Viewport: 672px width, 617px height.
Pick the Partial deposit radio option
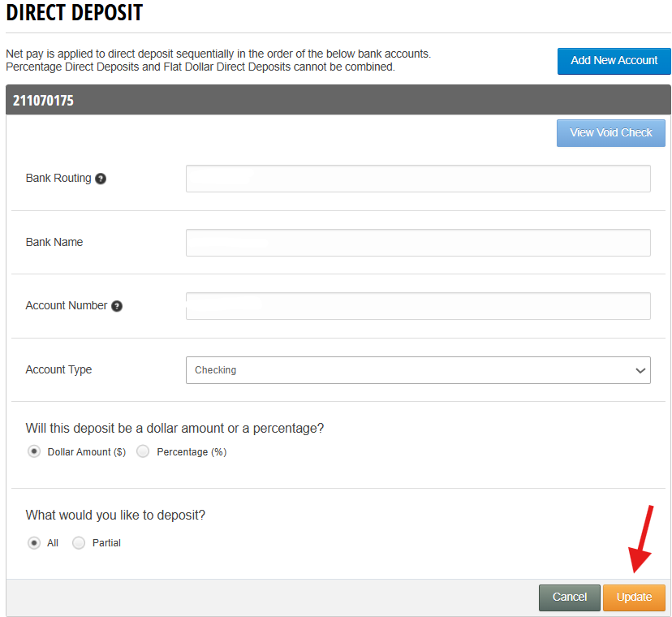click(x=79, y=543)
